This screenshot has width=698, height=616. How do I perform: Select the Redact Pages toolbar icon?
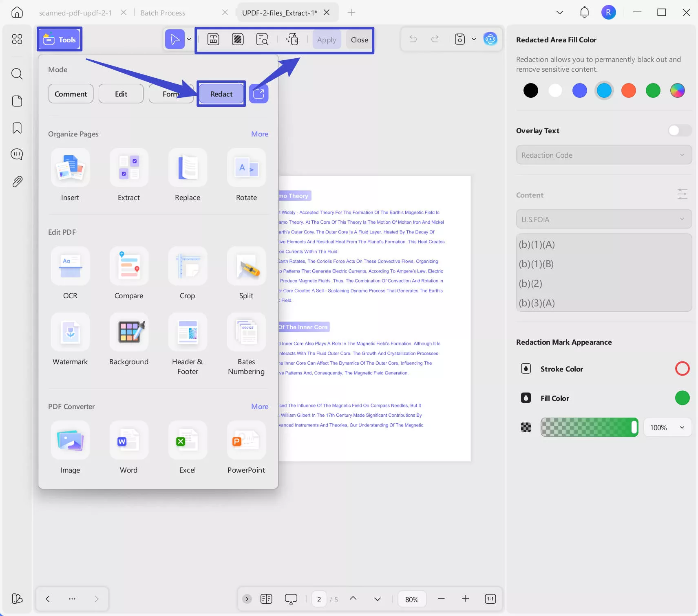(238, 39)
